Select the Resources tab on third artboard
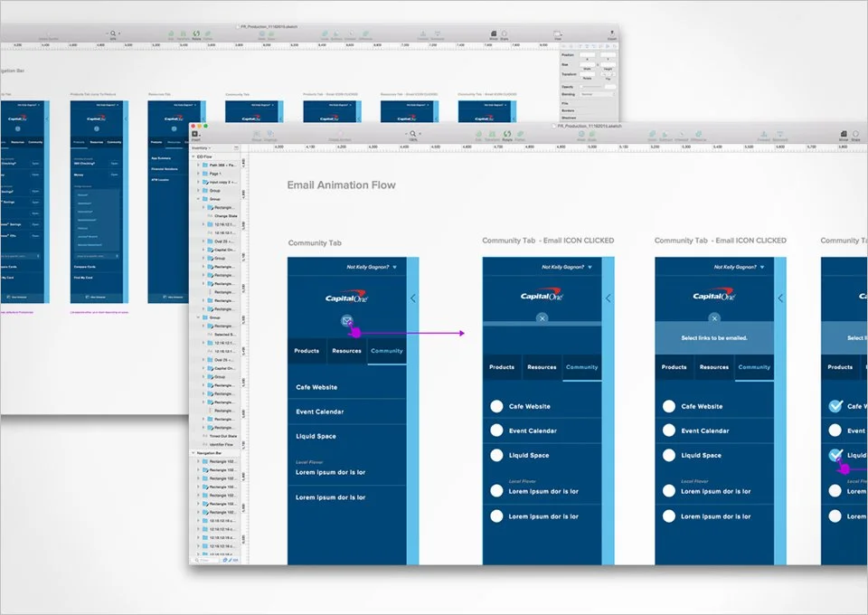This screenshot has width=868, height=615. pyautogui.click(x=714, y=367)
